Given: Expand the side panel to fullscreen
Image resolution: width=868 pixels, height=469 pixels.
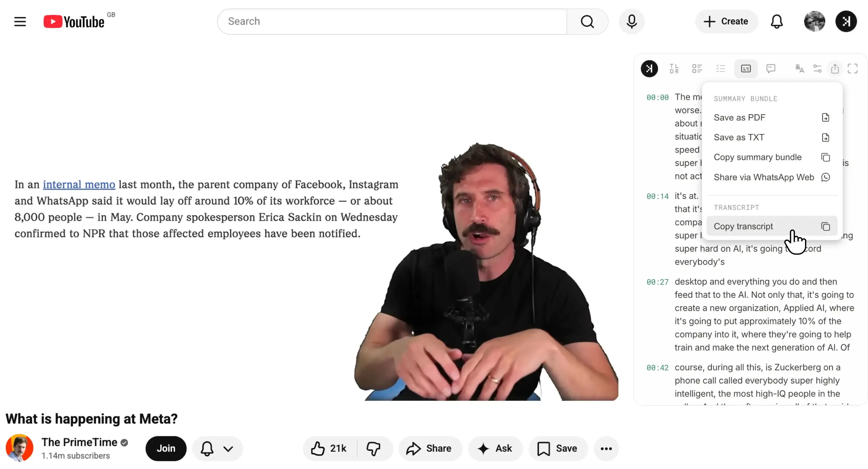Looking at the screenshot, I should click(853, 69).
